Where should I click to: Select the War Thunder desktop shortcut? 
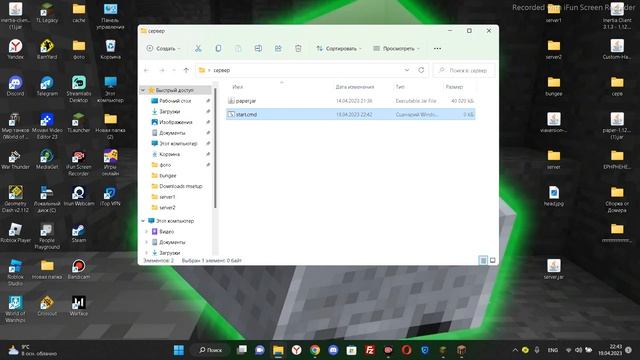pyautogui.click(x=16, y=160)
